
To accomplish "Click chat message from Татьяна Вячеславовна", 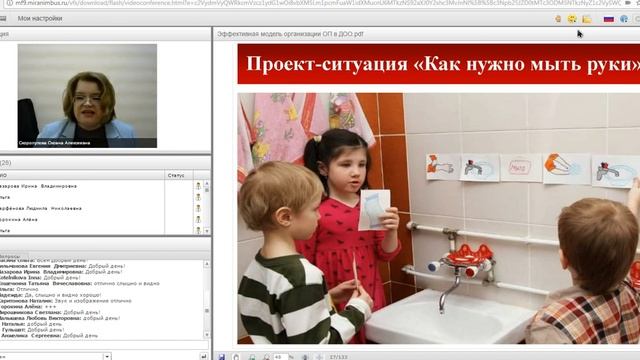I will [80, 283].
